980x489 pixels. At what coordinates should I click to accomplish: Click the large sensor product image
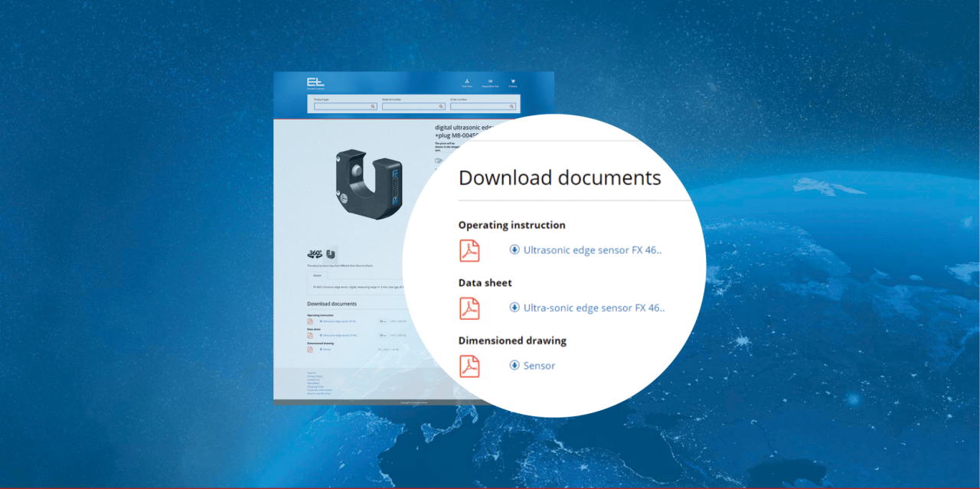(x=367, y=183)
